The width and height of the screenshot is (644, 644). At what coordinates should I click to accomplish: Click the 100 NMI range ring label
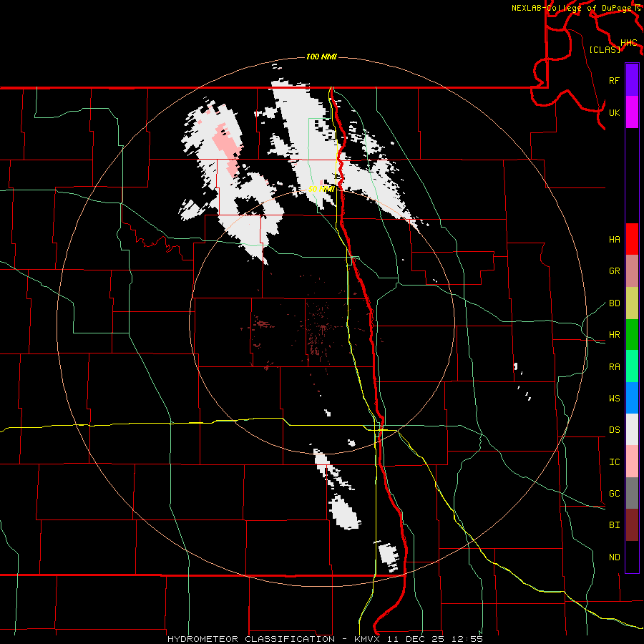pos(321,57)
